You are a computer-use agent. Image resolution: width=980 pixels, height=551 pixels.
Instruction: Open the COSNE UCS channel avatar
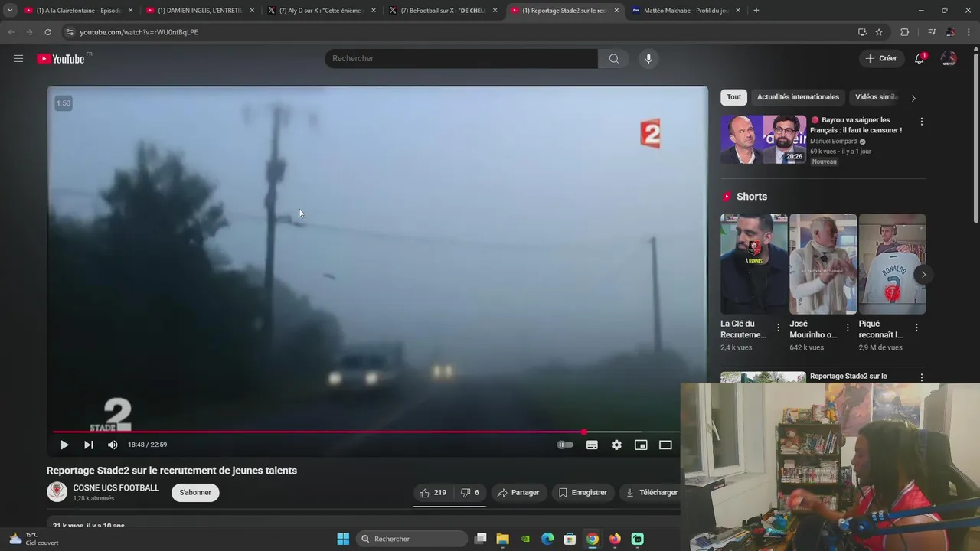[57, 492]
